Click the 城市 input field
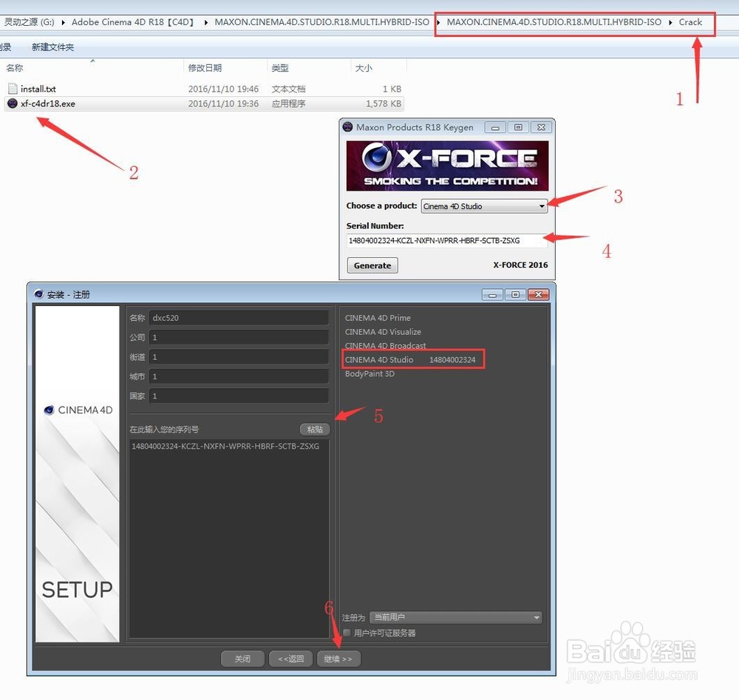Viewport: 739px width, 700px height. [239, 376]
